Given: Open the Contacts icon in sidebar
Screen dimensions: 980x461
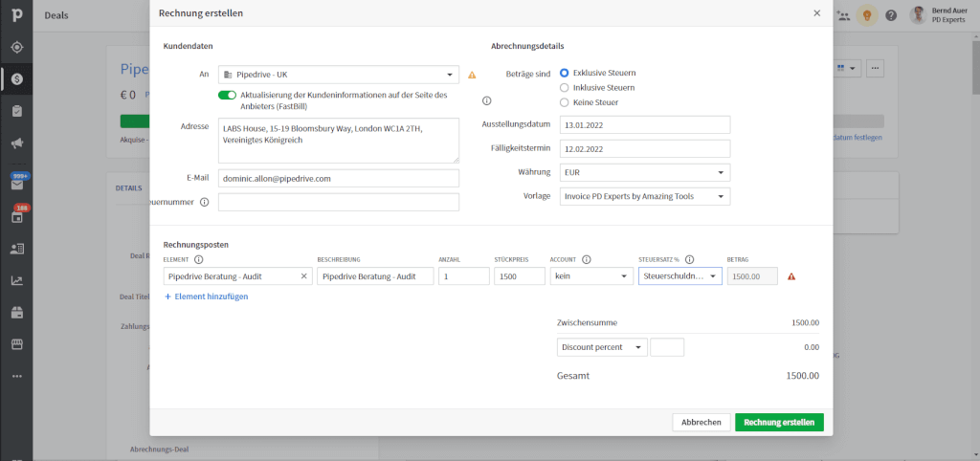Looking at the screenshot, I should pyautogui.click(x=17, y=249).
